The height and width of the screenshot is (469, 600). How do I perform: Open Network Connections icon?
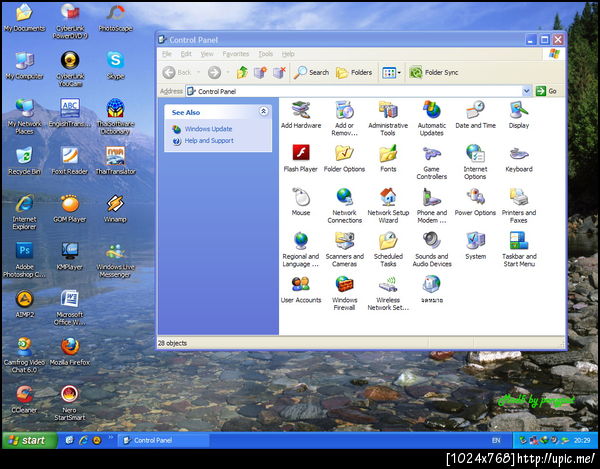tap(344, 206)
